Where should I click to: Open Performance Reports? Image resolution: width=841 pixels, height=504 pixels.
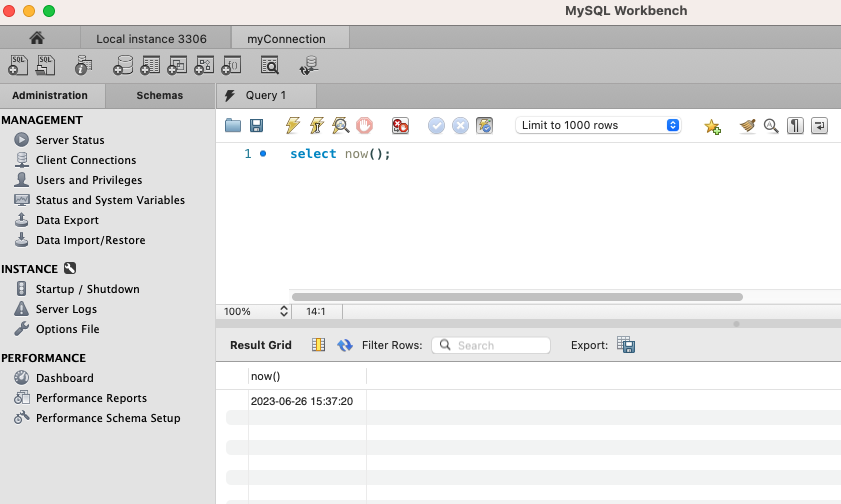pyautogui.click(x=91, y=398)
